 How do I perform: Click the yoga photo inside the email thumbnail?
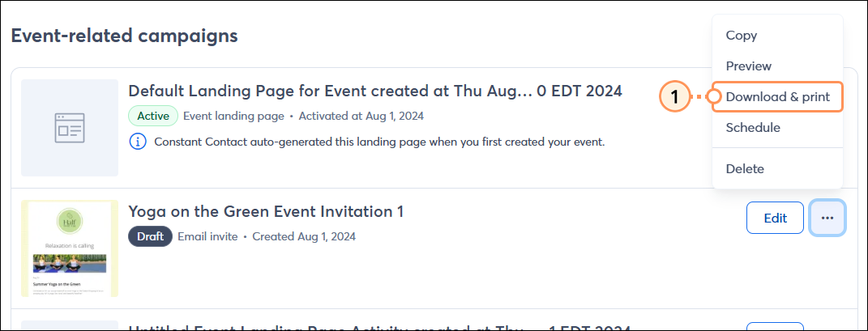point(70,264)
